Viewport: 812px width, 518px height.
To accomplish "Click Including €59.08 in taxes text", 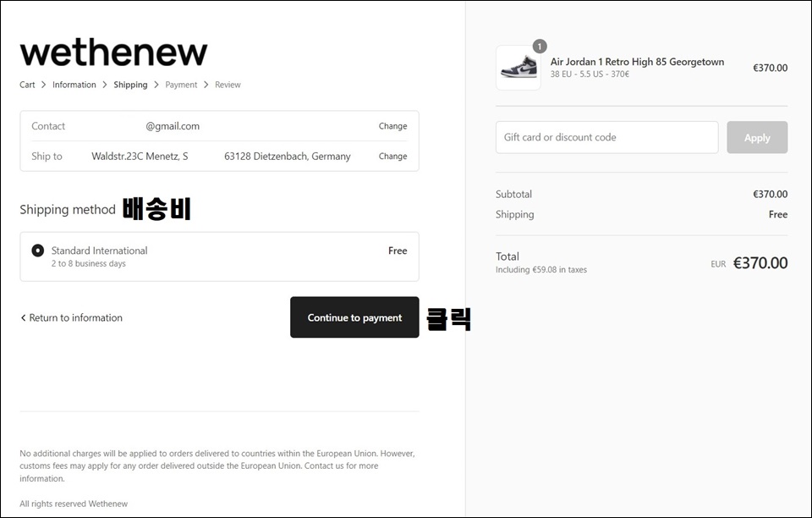I will point(541,270).
